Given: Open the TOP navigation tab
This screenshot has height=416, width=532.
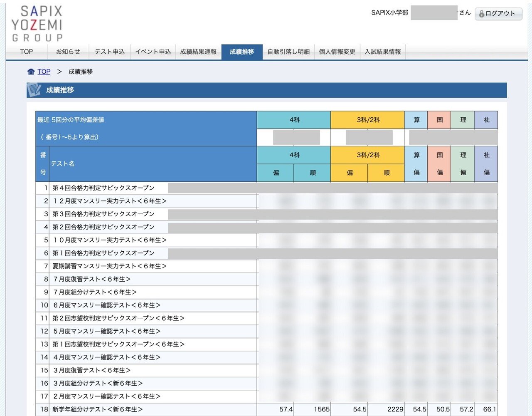Looking at the screenshot, I should pyautogui.click(x=26, y=52).
